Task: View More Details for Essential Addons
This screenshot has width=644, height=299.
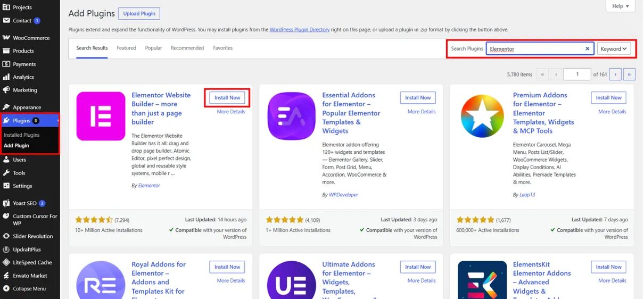Action: coord(422,112)
